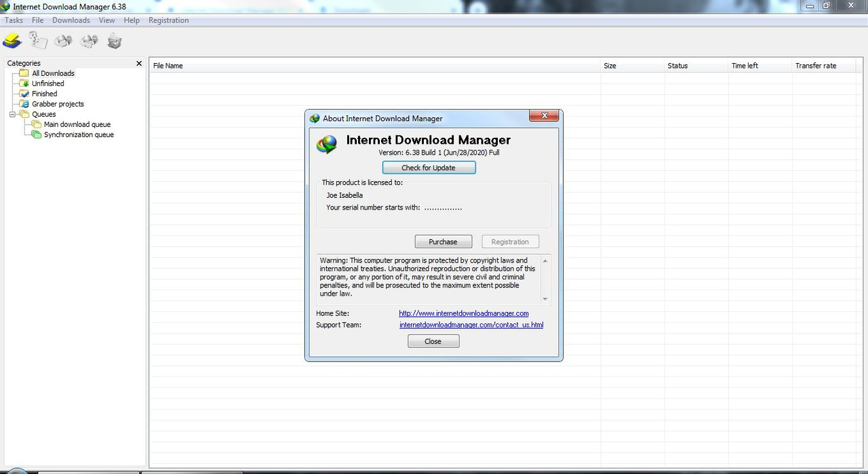This screenshot has height=474, width=868.
Task: Close About dialog via red X
Action: point(544,117)
